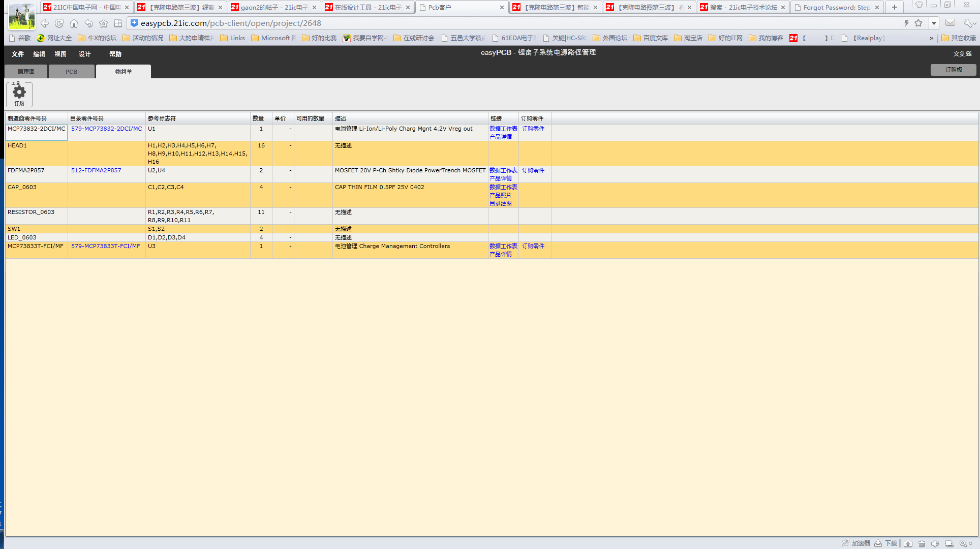Click the favorites star icon beside home
The width and height of the screenshot is (980, 549).
pyautogui.click(x=104, y=23)
